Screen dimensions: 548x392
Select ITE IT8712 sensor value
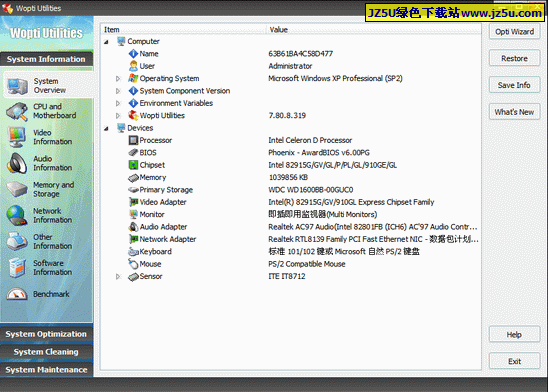287,276
